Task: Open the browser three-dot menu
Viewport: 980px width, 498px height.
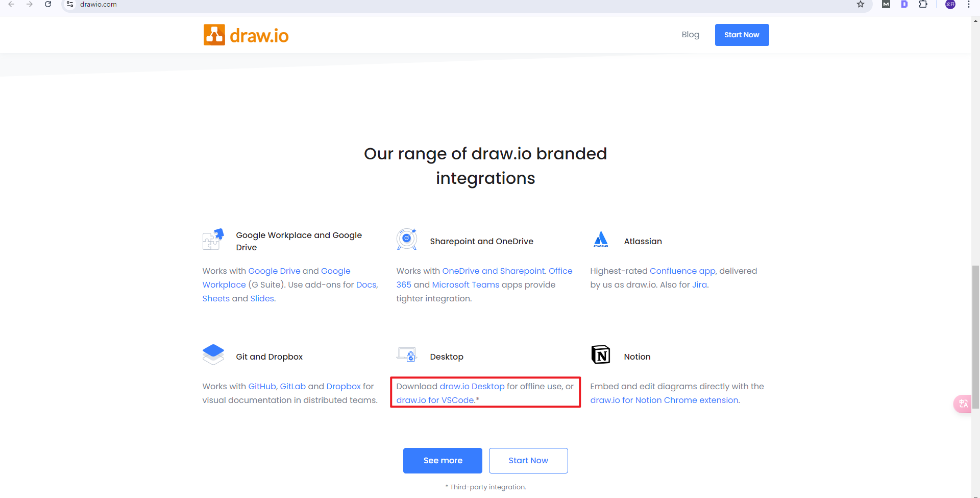Action: [x=969, y=5]
